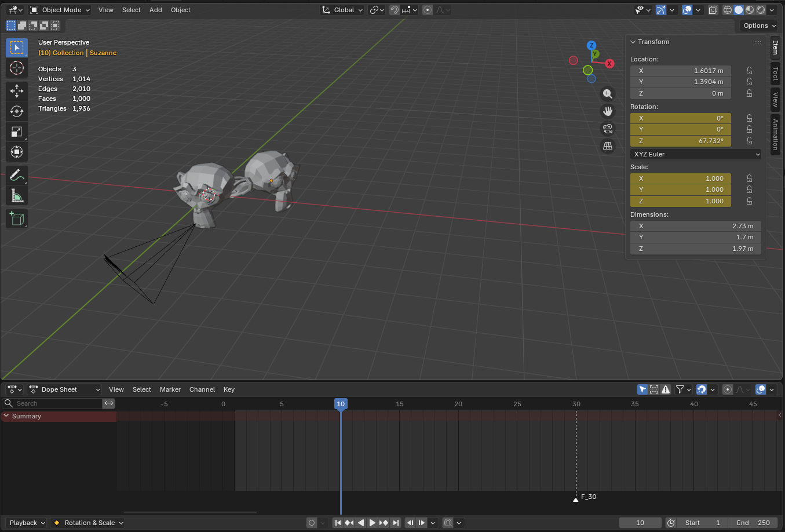Click the Dope Sheet Search field
Screen dimensions: 785x532
pyautogui.click(x=53, y=403)
